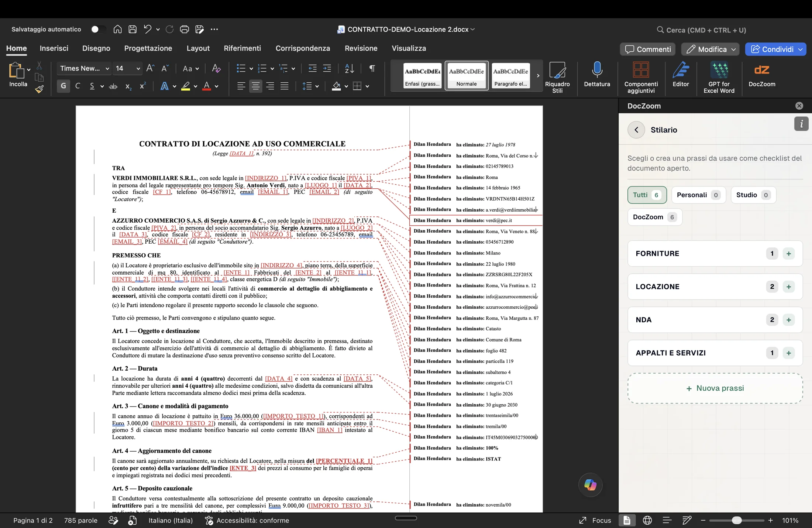Save the document with floppy disk icon
This screenshot has width=812, height=528.
coord(133,30)
